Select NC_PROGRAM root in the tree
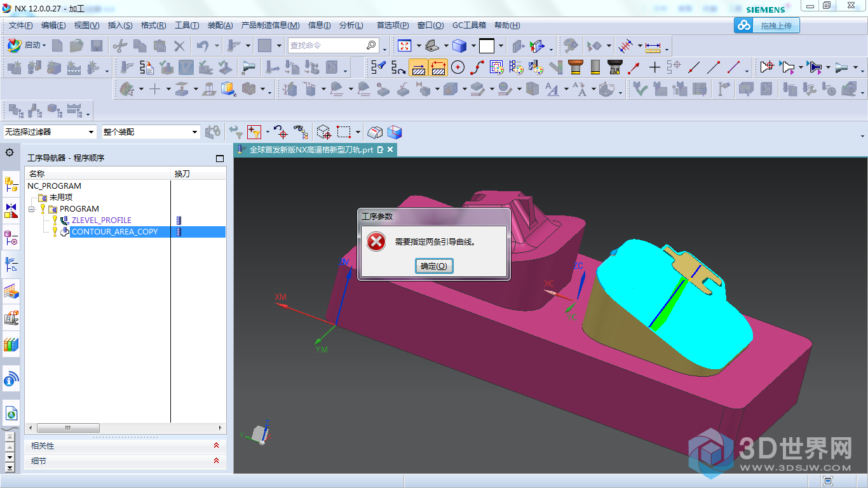This screenshot has width=868, height=488. click(54, 186)
